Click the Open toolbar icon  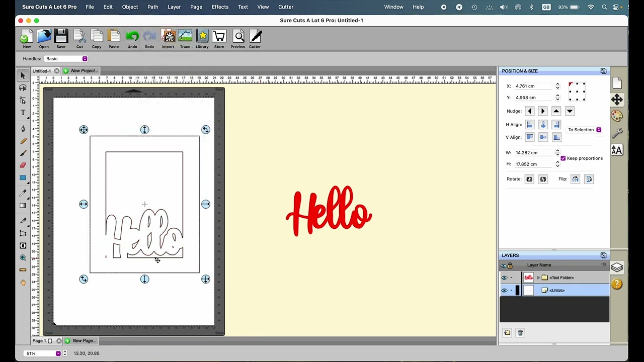pos(44,39)
